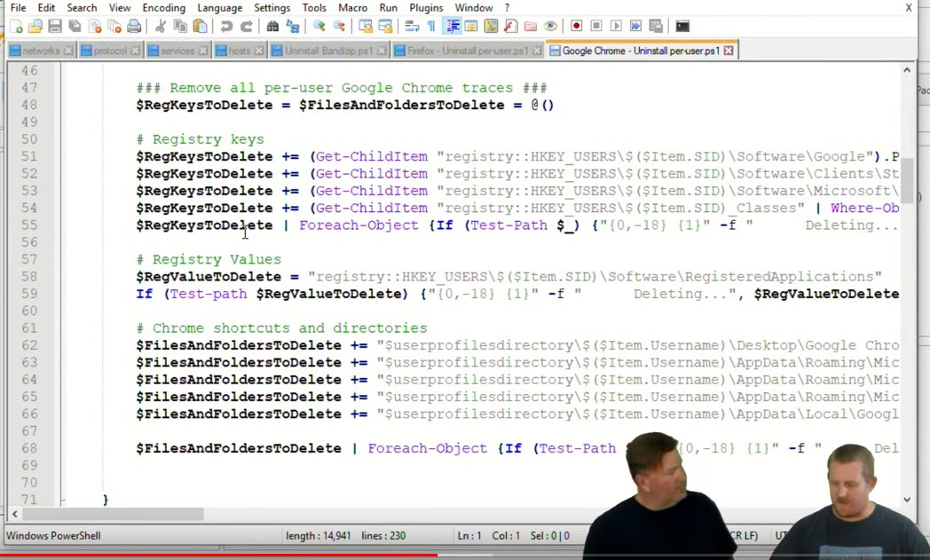Open the Replace toolbar icon

293,26
